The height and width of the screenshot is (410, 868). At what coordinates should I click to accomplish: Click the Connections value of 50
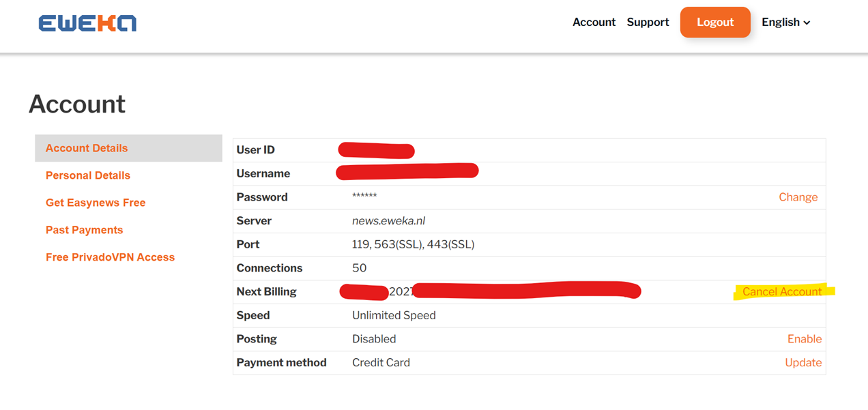pos(359,268)
